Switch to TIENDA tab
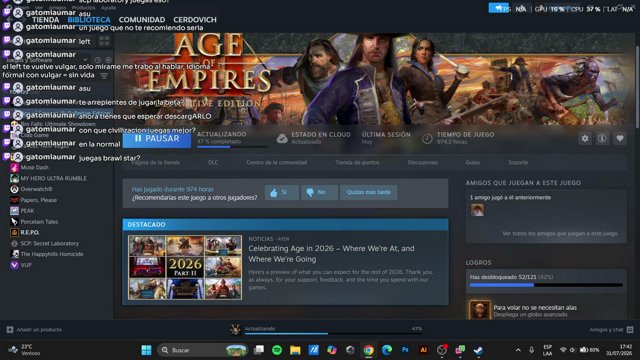Viewport: 640px width, 360px height. point(45,20)
